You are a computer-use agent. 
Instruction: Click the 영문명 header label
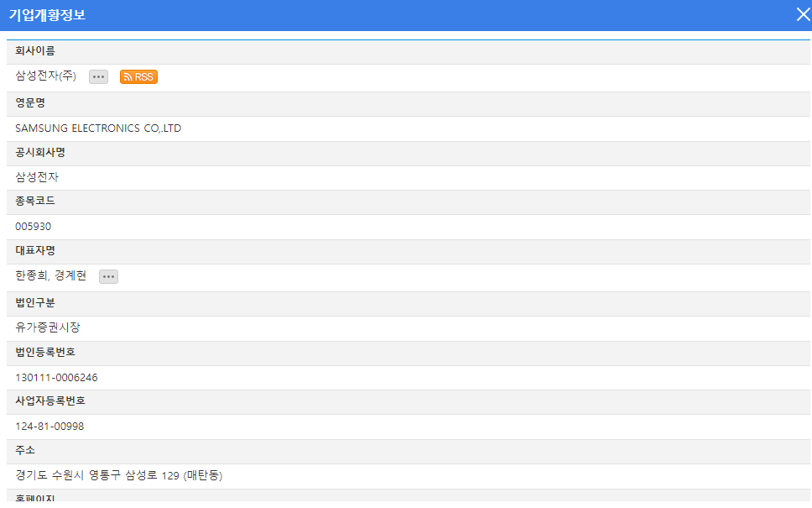tap(30, 102)
